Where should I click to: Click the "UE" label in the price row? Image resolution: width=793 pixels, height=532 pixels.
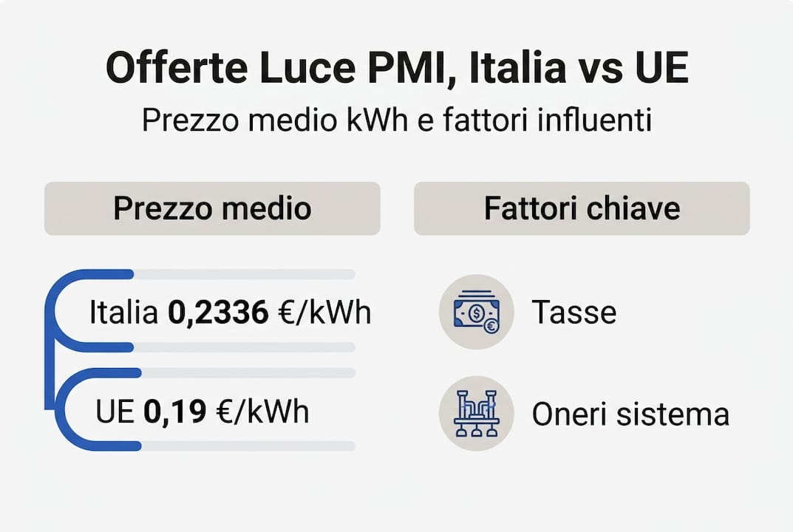pos(115,412)
